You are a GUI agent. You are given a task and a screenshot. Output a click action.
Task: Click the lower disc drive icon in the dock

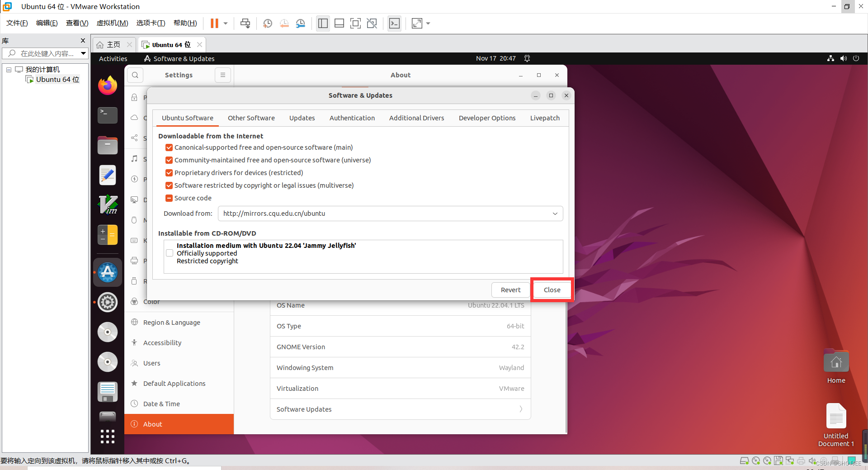(x=108, y=362)
